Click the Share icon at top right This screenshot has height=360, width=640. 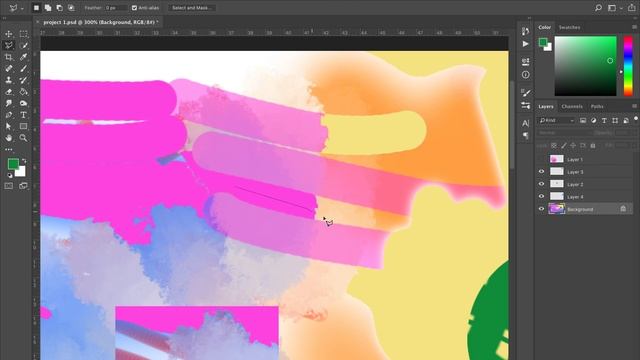tap(631, 8)
